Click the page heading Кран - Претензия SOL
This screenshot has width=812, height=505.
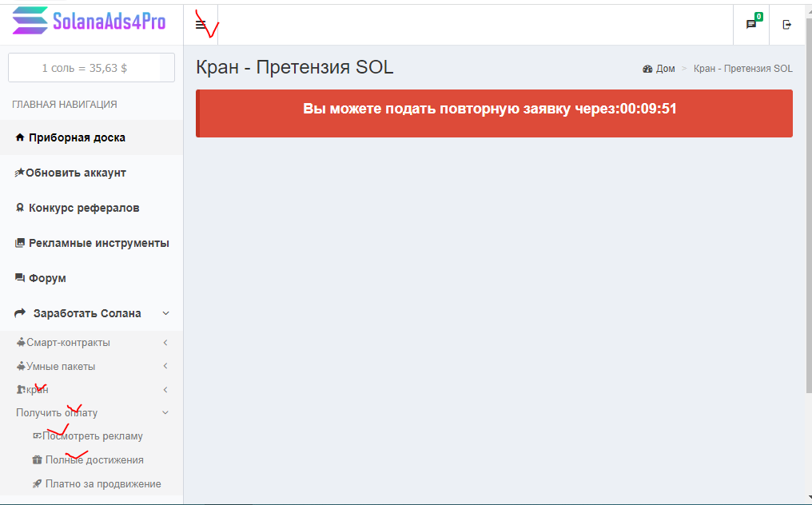point(295,67)
